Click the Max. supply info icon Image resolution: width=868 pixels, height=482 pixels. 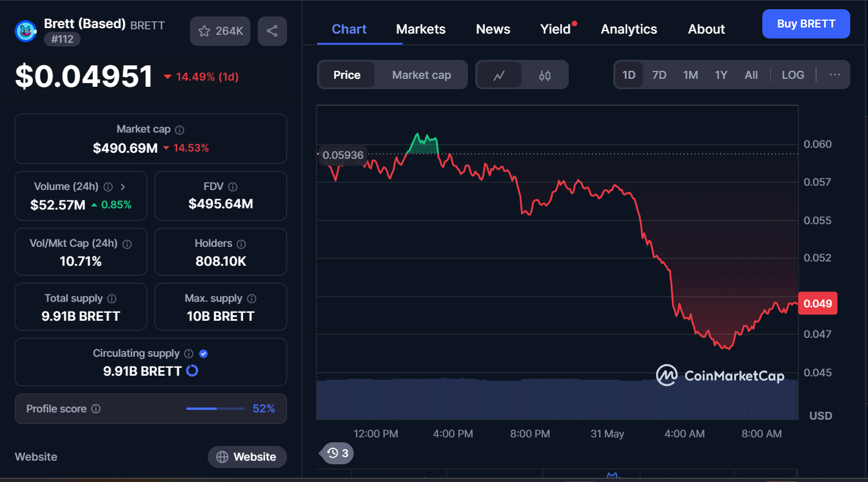pos(252,299)
